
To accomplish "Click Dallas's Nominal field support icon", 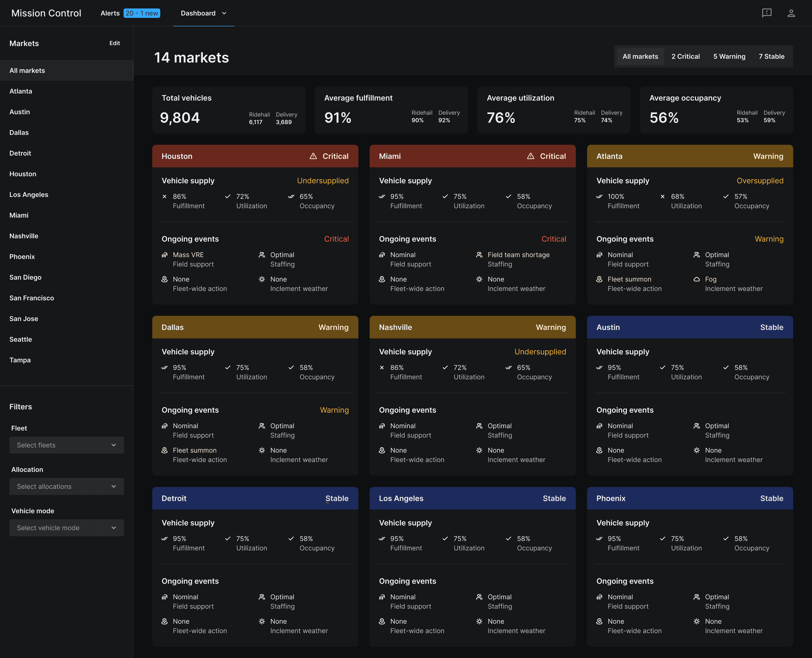I will [x=164, y=426].
